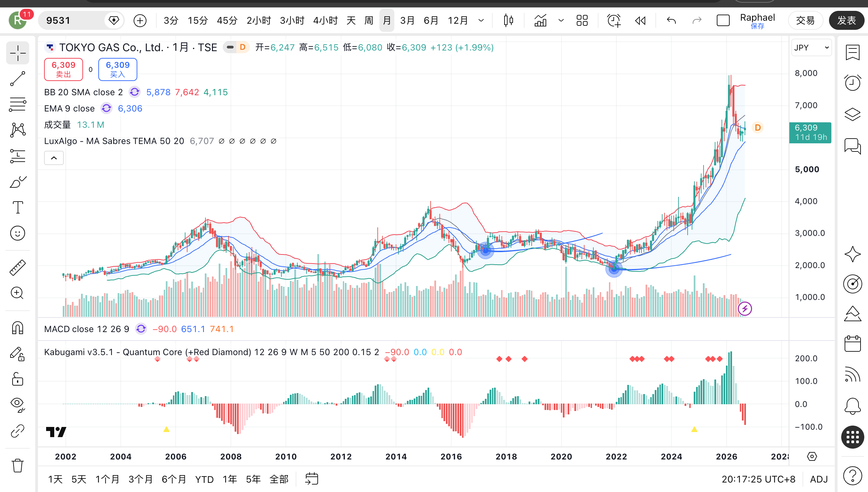The width and height of the screenshot is (868, 492).
Task: Click the red 6,309 卖出 sell button
Action: 63,69
